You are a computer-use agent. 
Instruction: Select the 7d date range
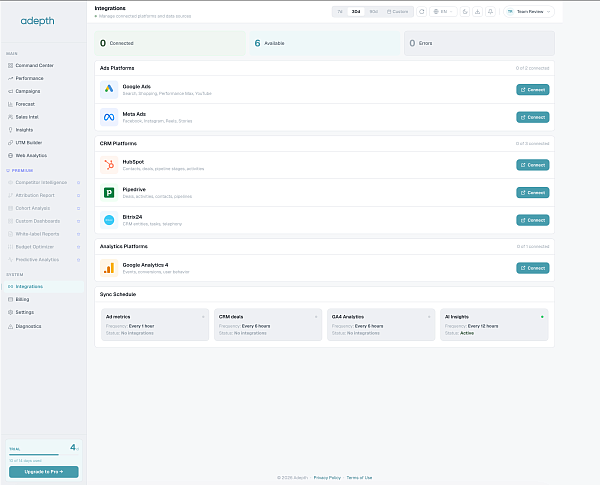click(340, 12)
